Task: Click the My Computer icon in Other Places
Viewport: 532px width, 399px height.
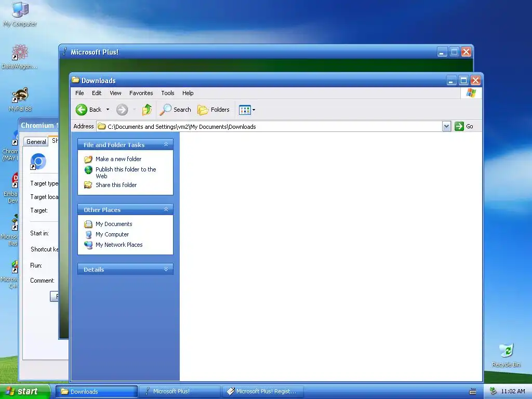Action: [88, 234]
